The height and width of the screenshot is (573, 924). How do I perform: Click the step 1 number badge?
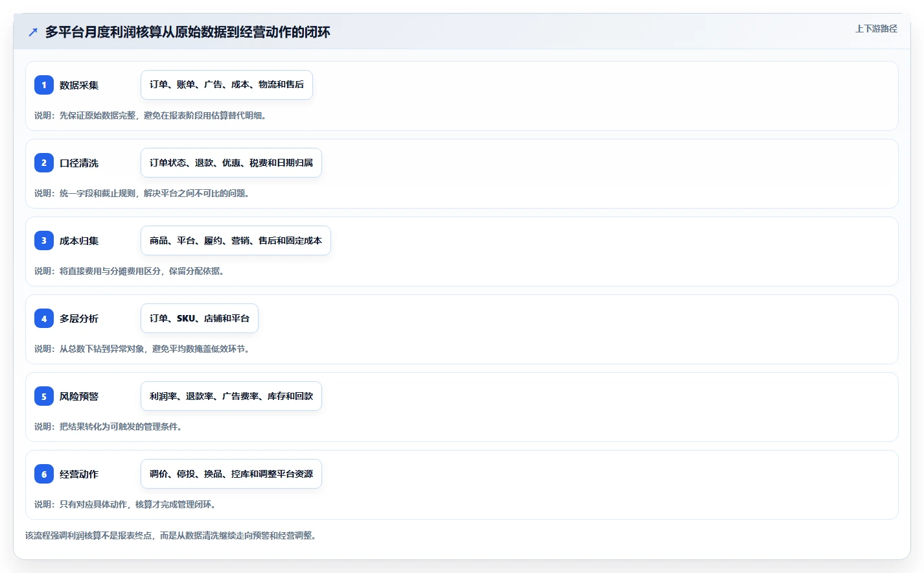(x=44, y=85)
